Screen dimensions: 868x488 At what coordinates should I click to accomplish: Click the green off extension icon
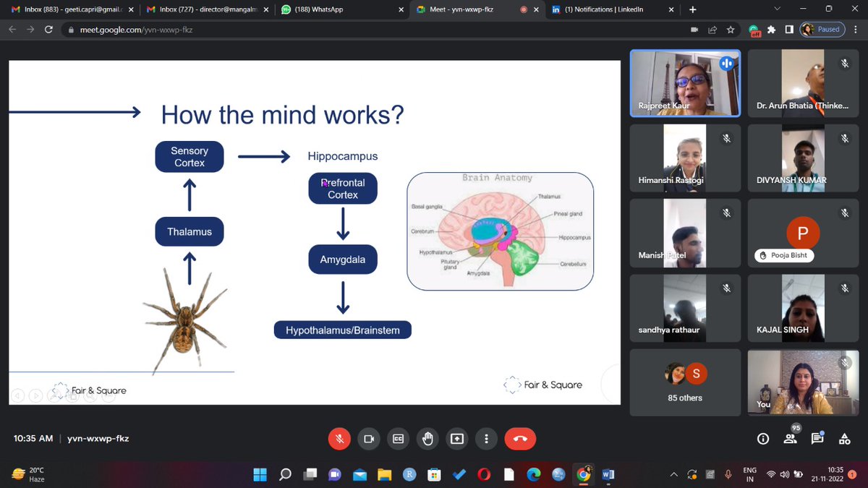coord(754,30)
